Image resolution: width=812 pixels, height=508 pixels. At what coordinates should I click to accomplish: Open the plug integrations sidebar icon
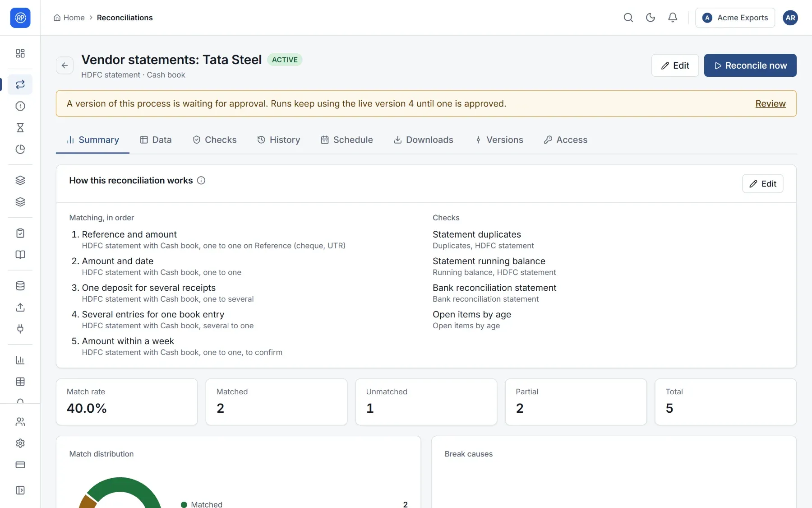click(20, 329)
